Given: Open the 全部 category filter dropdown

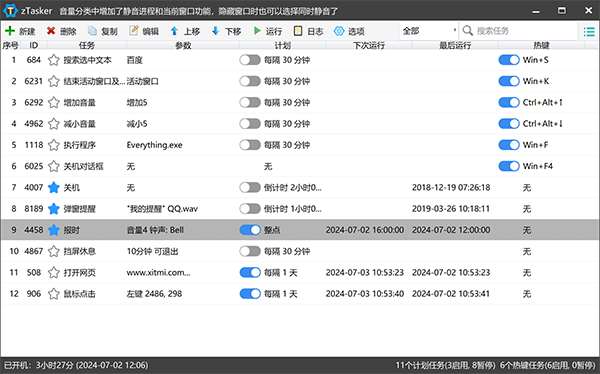Looking at the screenshot, I should coord(429,31).
